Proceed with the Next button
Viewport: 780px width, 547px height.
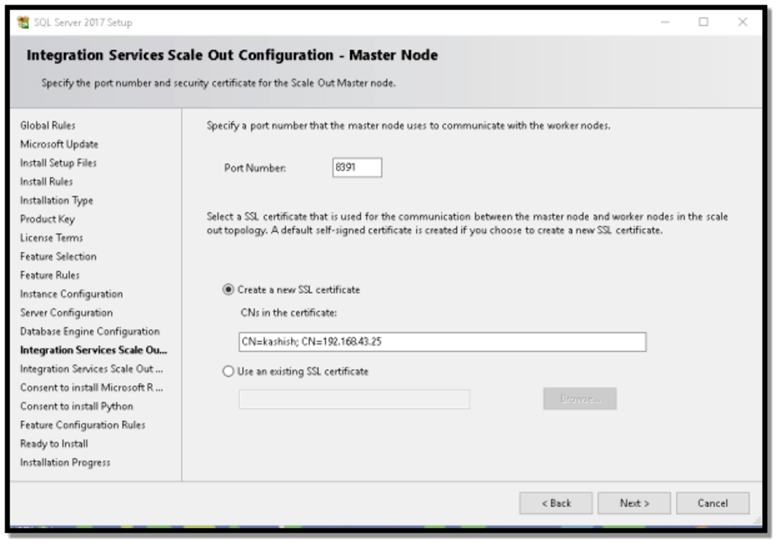pyautogui.click(x=634, y=503)
